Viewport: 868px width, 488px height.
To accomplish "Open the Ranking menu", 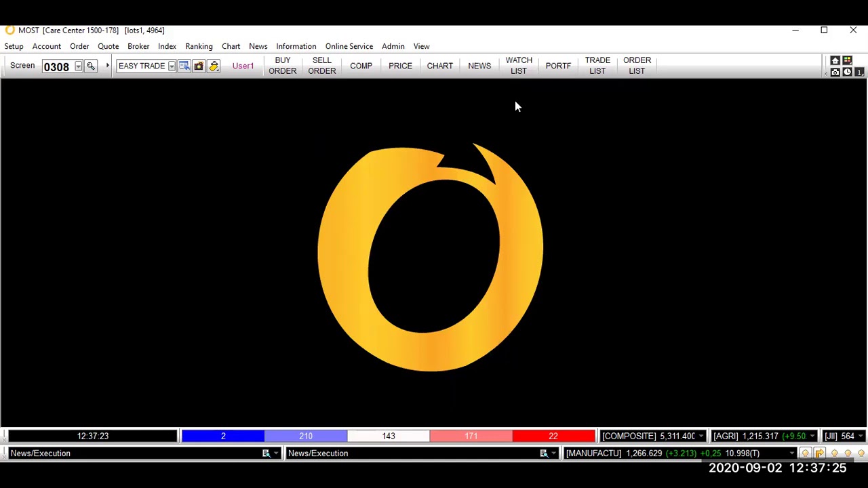I will coord(199,46).
